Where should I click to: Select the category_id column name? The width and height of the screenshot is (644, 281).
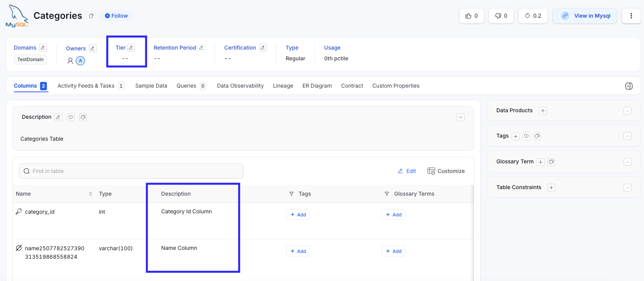40,212
